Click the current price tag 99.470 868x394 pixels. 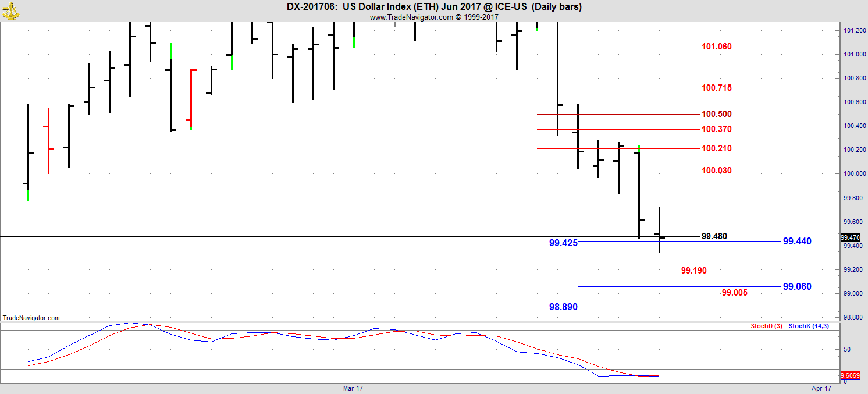850,237
